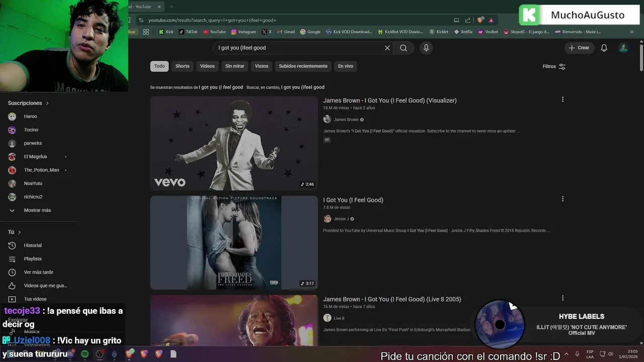The width and height of the screenshot is (644, 362).
Task: Open Instagram bookmark
Action: [244, 32]
